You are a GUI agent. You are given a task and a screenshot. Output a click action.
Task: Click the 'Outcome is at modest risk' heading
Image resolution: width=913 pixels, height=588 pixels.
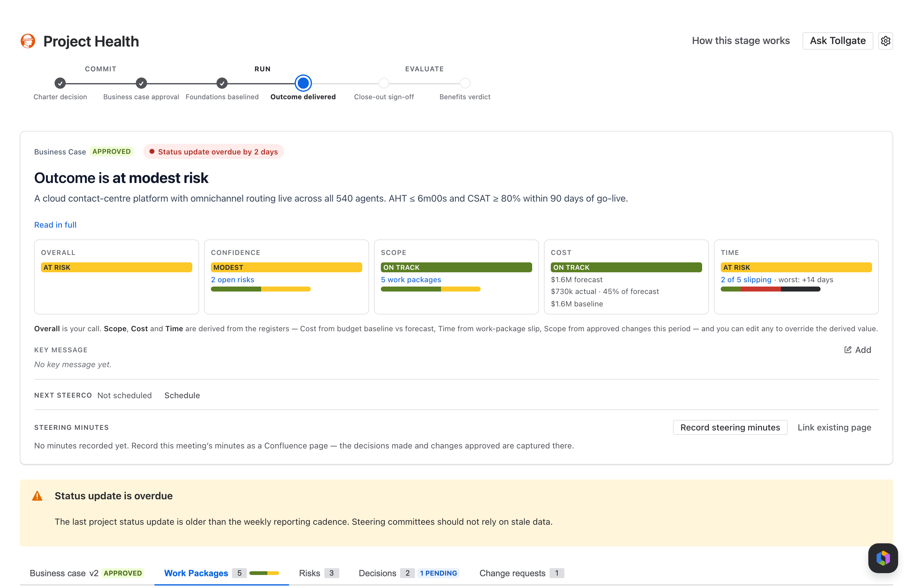pyautogui.click(x=121, y=178)
